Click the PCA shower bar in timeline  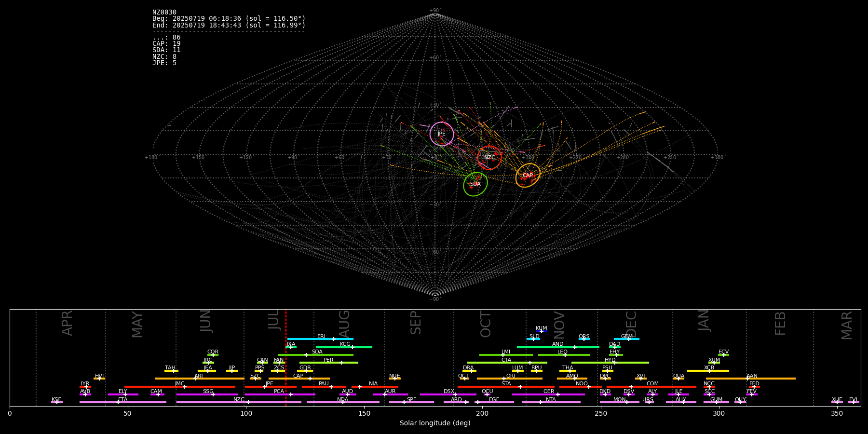[x=280, y=394]
